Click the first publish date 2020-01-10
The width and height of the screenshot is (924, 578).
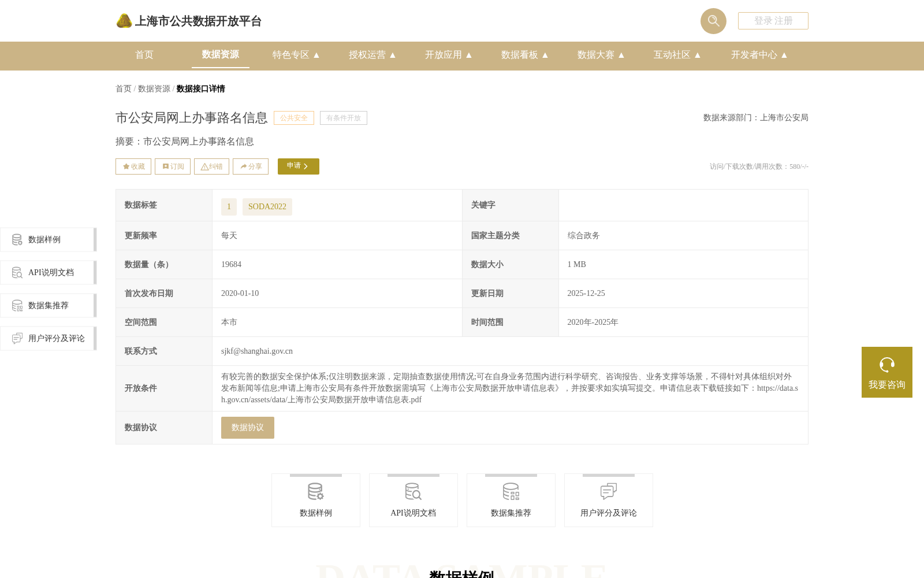click(x=240, y=294)
